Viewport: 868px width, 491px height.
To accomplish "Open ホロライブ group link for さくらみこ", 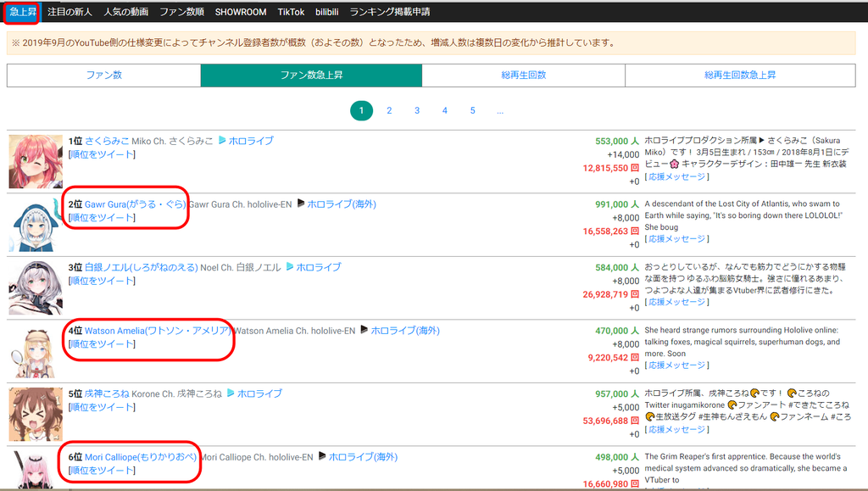I will click(x=251, y=141).
